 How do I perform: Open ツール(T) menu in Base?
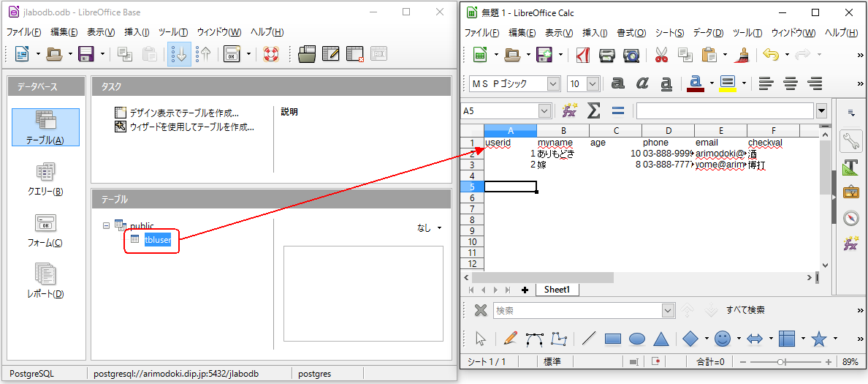click(x=173, y=32)
